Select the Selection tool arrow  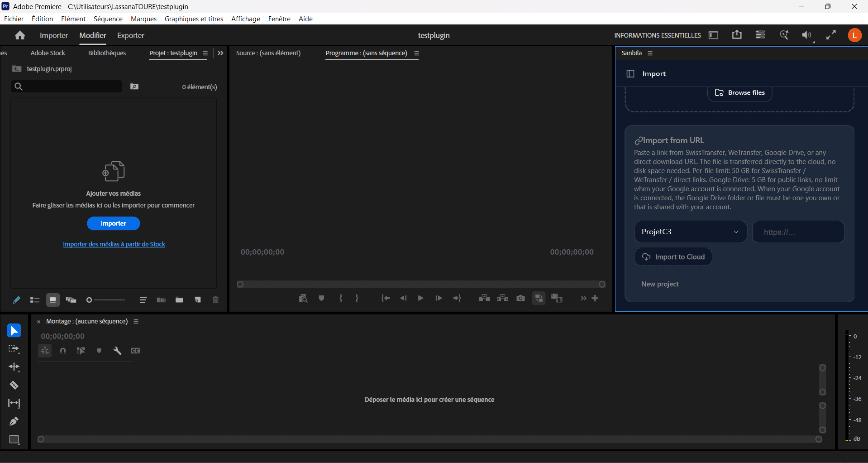14,331
